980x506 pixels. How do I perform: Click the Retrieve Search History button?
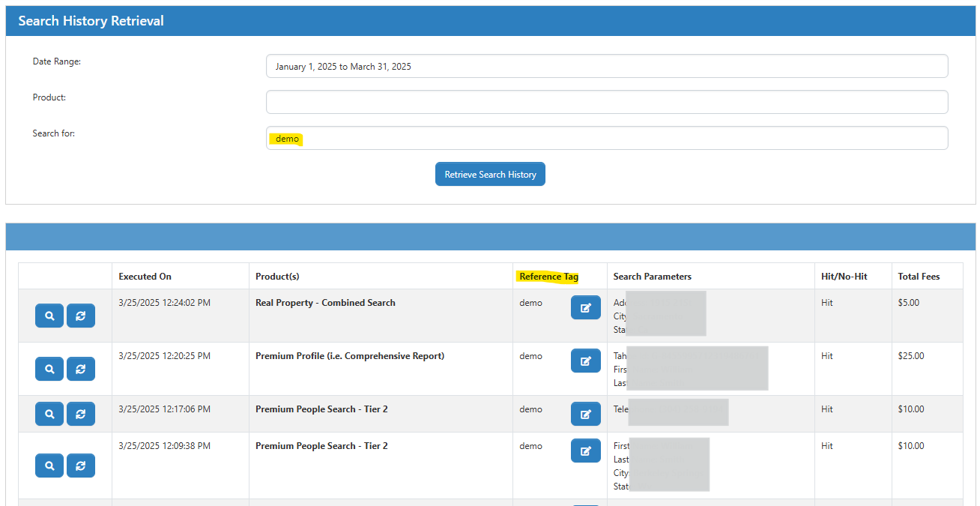(x=490, y=174)
